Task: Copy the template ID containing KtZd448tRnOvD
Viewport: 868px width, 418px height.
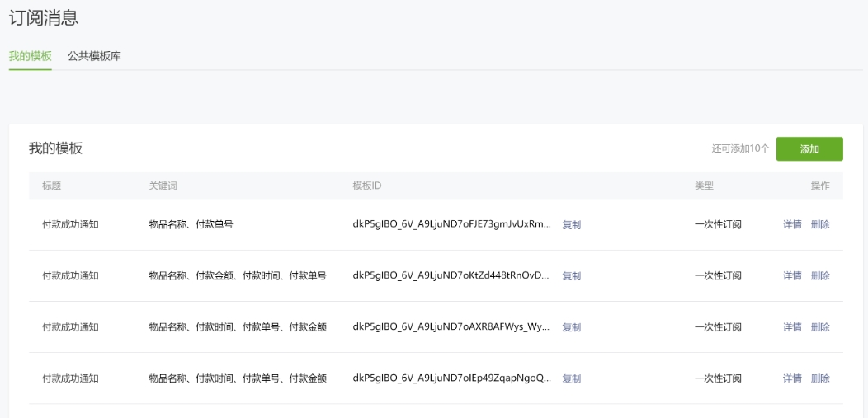Action: click(x=571, y=276)
